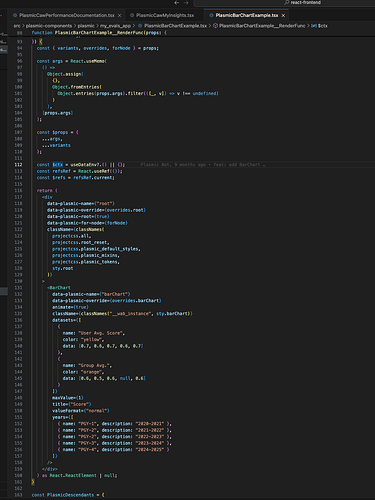Click 'data-plasmic-override={overrides.barChart}' attribute
This screenshot has height=500, width=375.
tap(107, 301)
